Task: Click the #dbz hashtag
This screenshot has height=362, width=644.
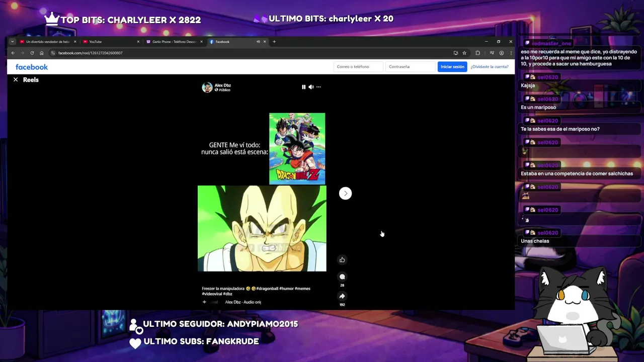Action: tap(227, 294)
